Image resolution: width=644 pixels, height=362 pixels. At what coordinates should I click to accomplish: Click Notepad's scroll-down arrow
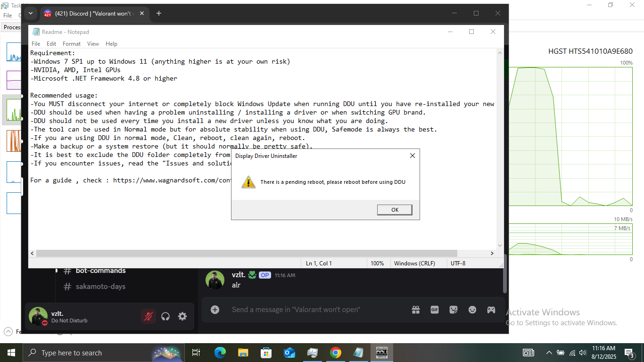point(500,245)
